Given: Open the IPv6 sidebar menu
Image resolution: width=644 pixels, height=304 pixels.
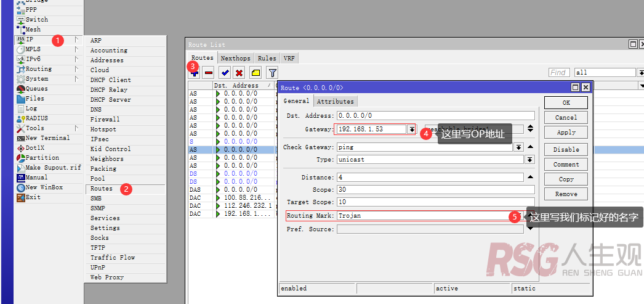Looking at the screenshot, I should click(x=49, y=59).
